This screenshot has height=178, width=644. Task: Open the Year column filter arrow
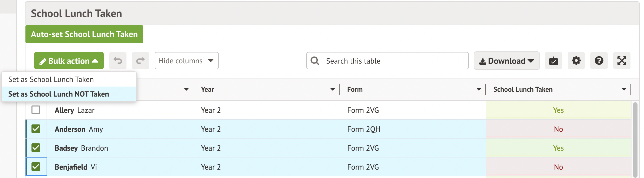point(332,89)
